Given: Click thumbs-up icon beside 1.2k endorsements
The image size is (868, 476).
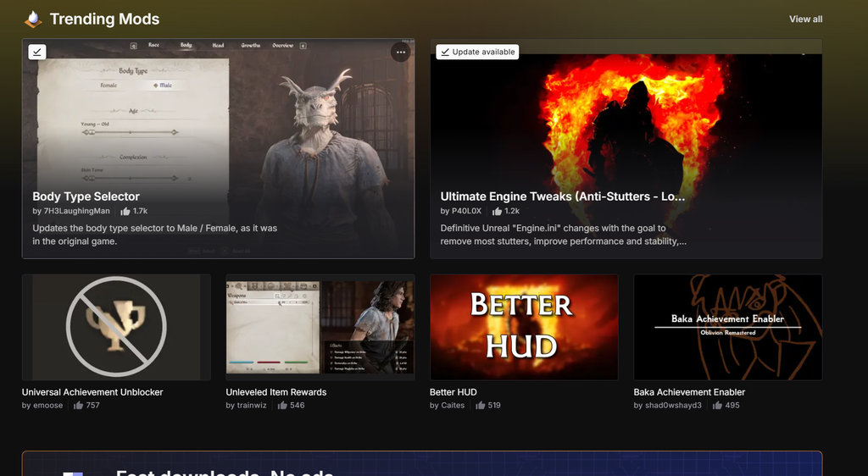Looking at the screenshot, I should click(497, 211).
